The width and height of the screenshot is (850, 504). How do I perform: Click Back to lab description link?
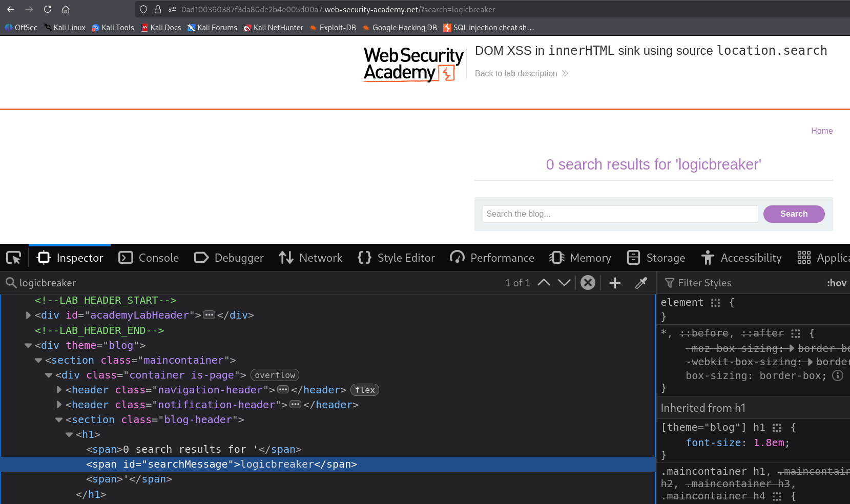point(521,74)
